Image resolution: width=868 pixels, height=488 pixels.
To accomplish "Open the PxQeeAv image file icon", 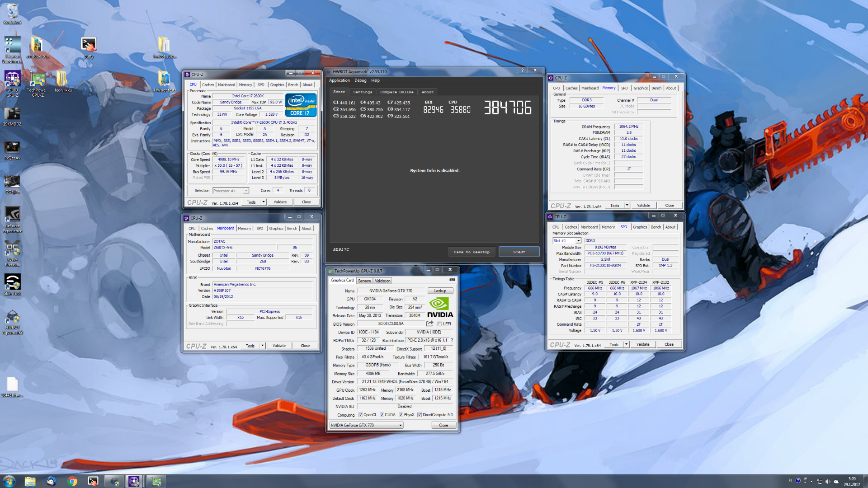I will [12, 150].
